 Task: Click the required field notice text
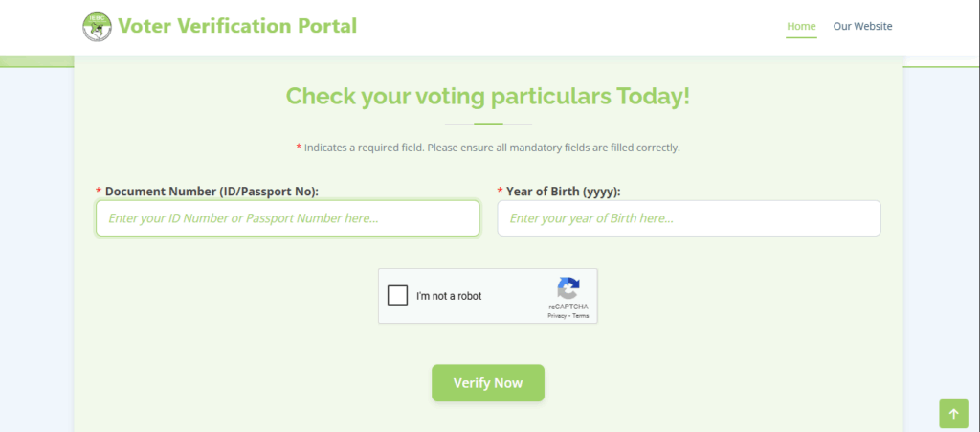pyautogui.click(x=488, y=148)
